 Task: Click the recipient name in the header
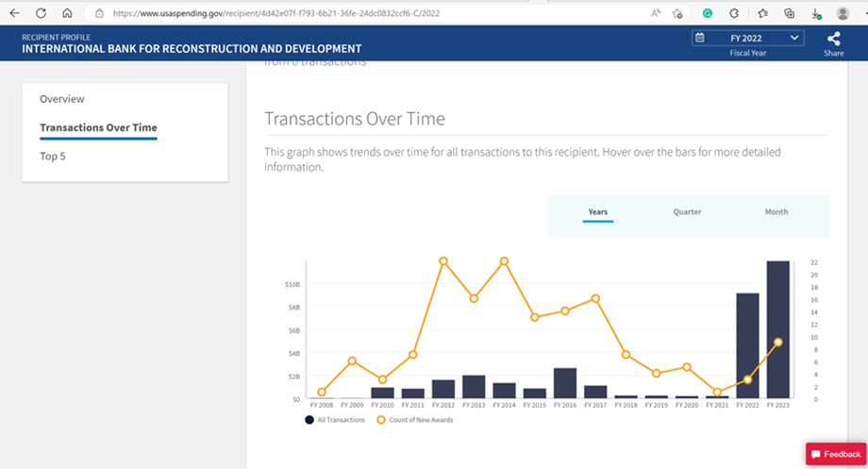[x=192, y=49]
